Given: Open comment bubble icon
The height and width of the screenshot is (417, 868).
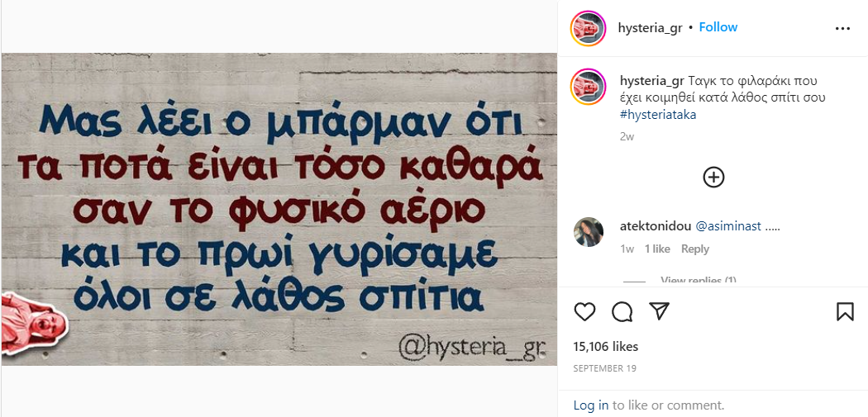Looking at the screenshot, I should point(622,312).
